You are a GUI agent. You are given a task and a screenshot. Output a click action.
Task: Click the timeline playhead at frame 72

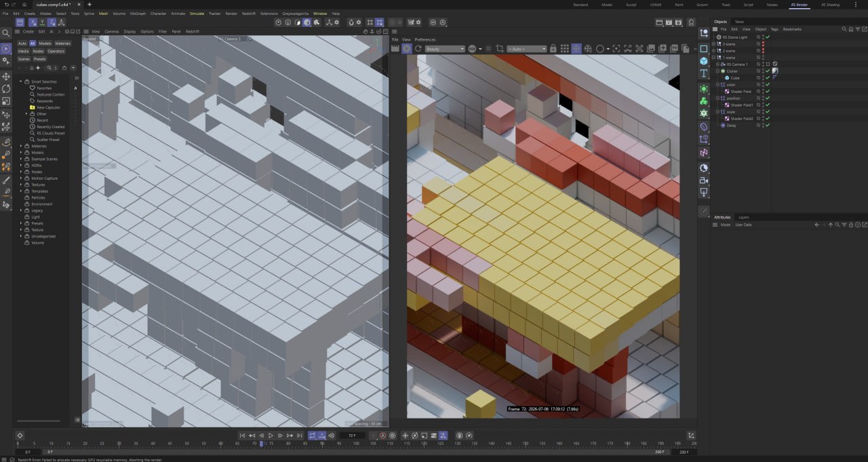[x=262, y=443]
